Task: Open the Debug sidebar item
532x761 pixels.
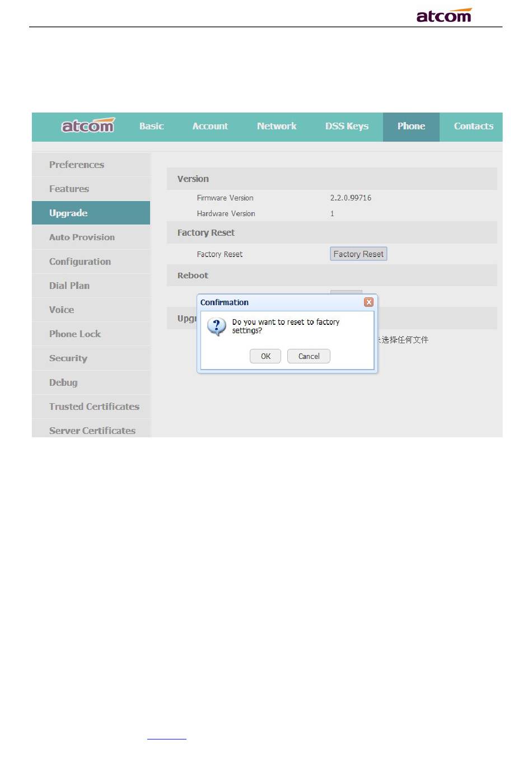Action: (x=91, y=382)
